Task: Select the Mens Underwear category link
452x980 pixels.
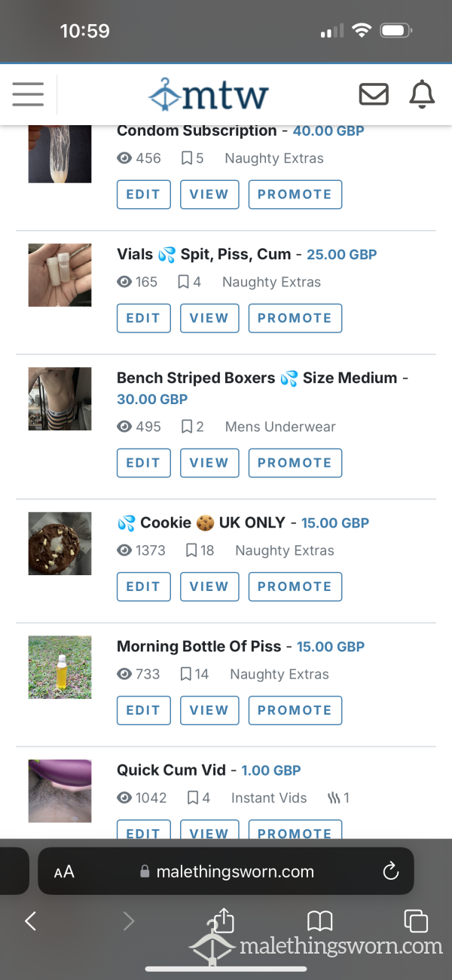Action: [280, 427]
